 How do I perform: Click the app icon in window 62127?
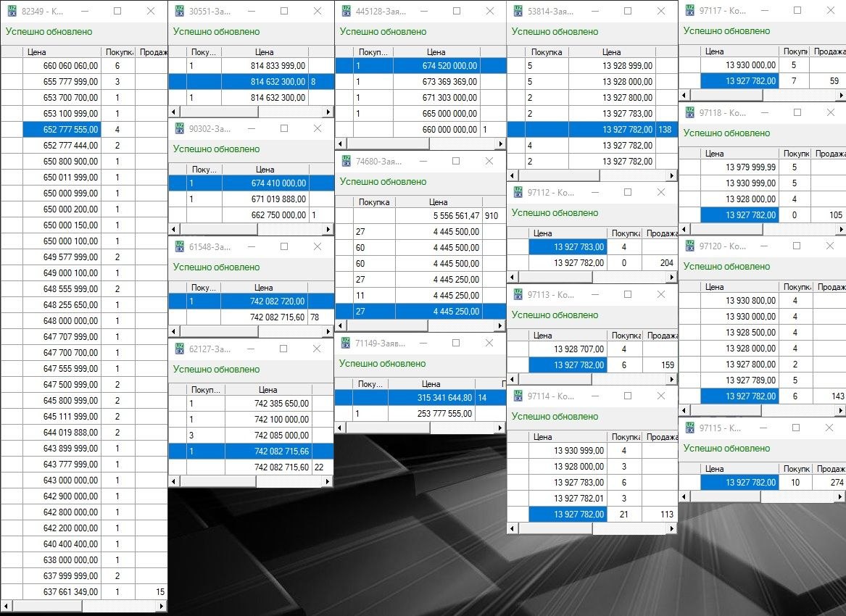[179, 349]
